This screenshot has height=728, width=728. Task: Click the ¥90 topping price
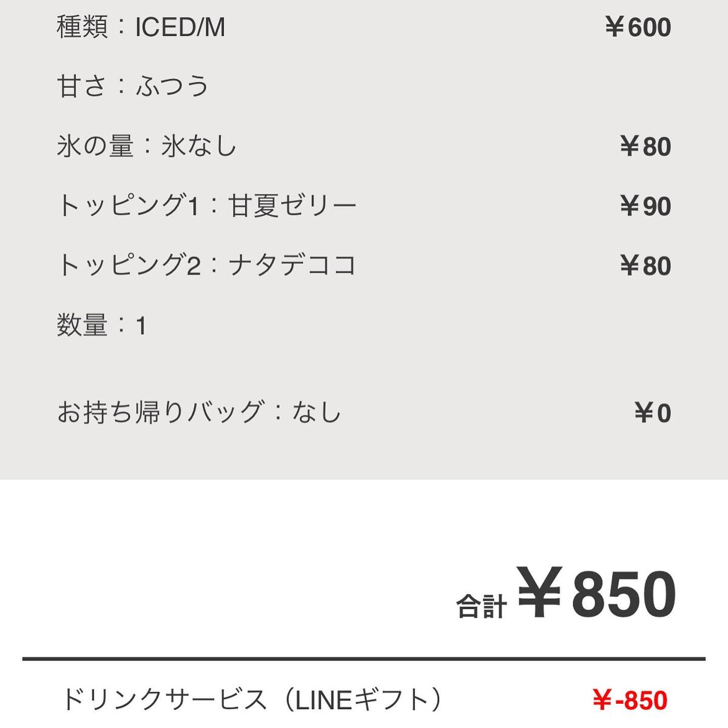click(x=645, y=206)
